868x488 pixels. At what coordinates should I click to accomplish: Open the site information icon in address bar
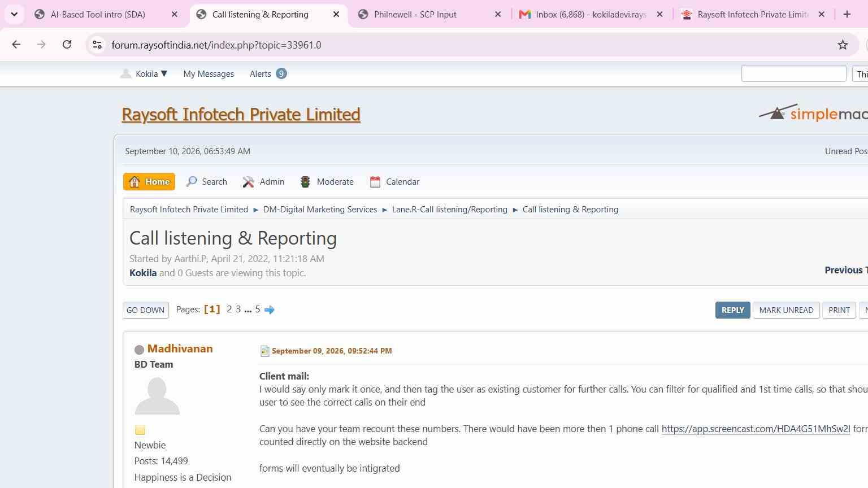(97, 45)
